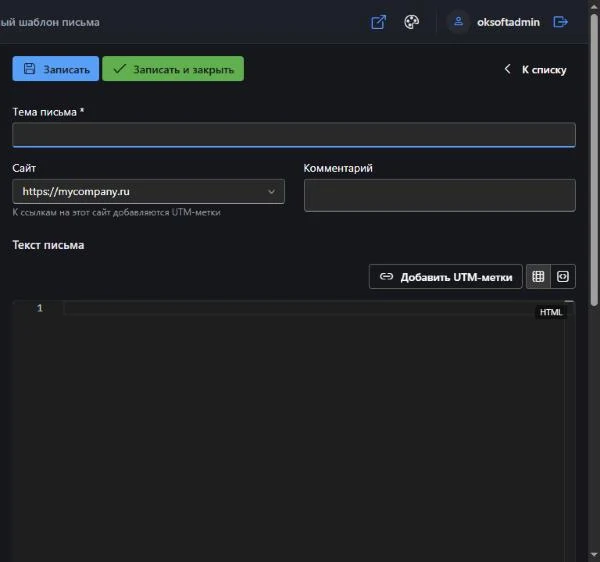Viewport: 600px width, 562px height.
Task: Click the scrollbar down arrow
Action: point(594,554)
